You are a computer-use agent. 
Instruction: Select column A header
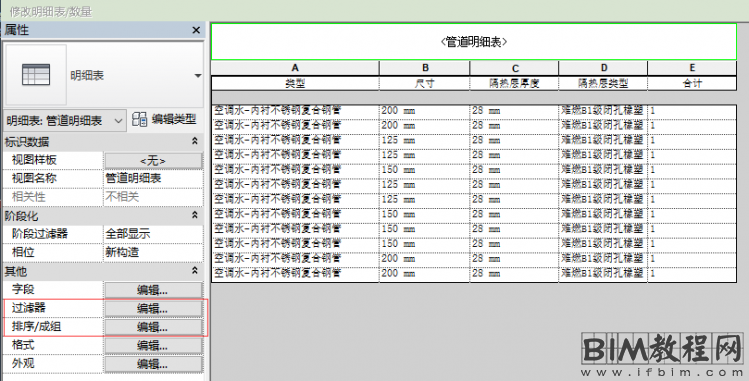295,68
